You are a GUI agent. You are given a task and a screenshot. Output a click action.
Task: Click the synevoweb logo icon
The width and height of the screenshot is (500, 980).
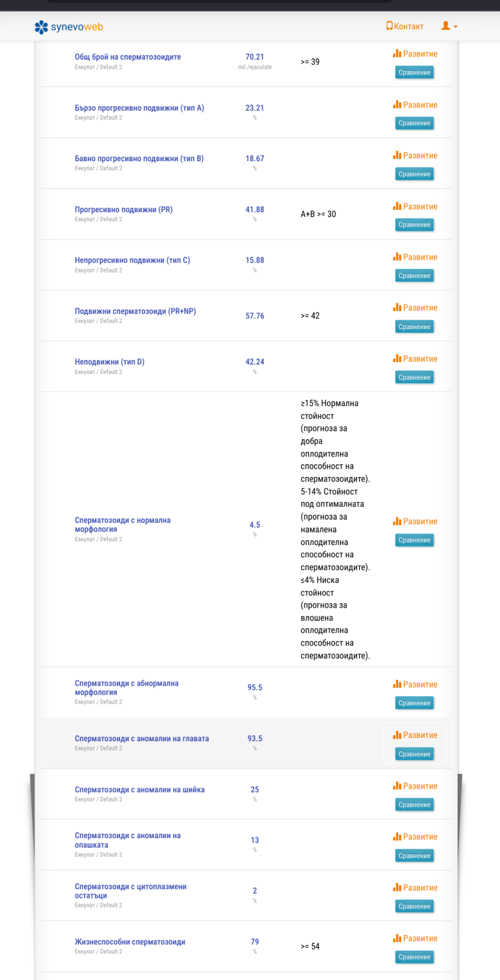41,27
